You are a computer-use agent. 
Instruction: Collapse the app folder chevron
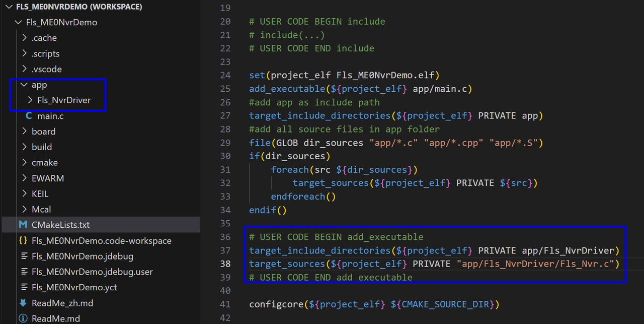pyautogui.click(x=24, y=85)
